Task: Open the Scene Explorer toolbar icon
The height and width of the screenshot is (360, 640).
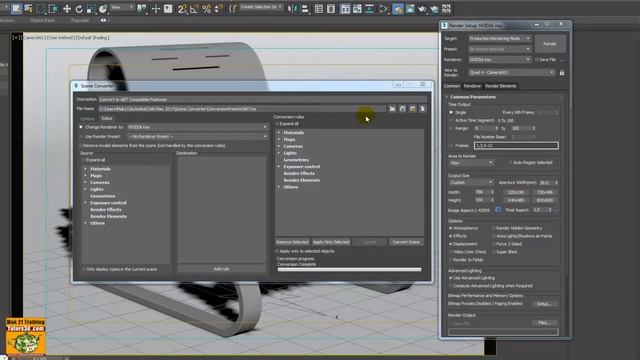Action: click(319, 9)
